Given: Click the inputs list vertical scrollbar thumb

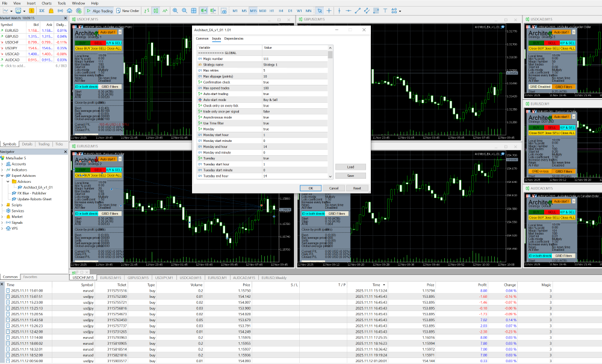Looking at the screenshot, I should coord(330,55).
